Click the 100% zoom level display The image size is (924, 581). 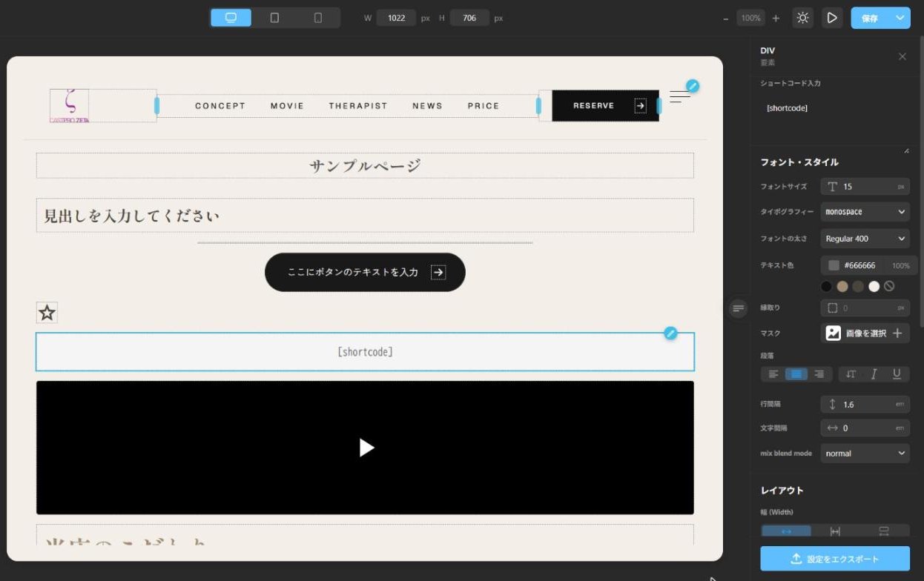(751, 18)
